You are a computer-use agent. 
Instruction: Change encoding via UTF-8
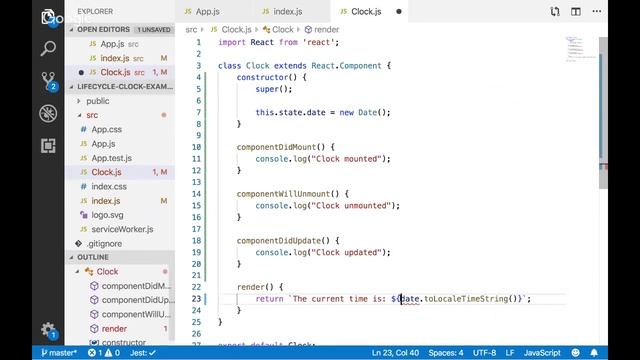pyautogui.click(x=484, y=353)
